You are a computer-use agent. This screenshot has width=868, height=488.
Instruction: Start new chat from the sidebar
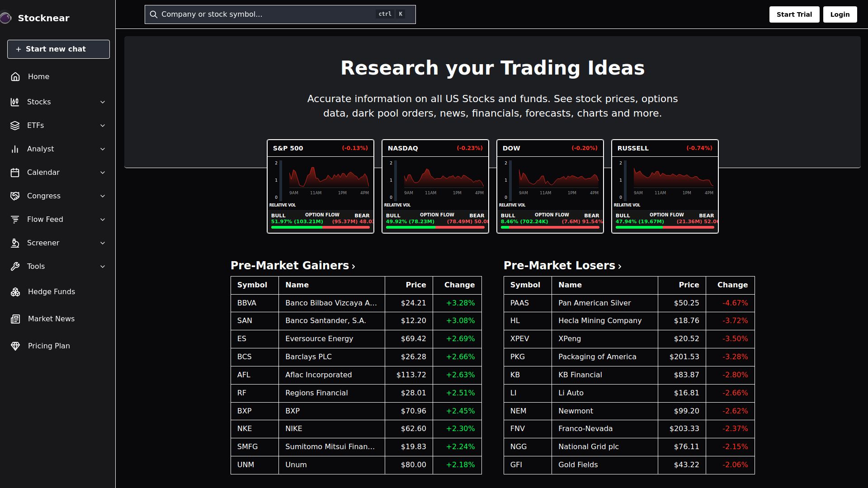(58, 49)
